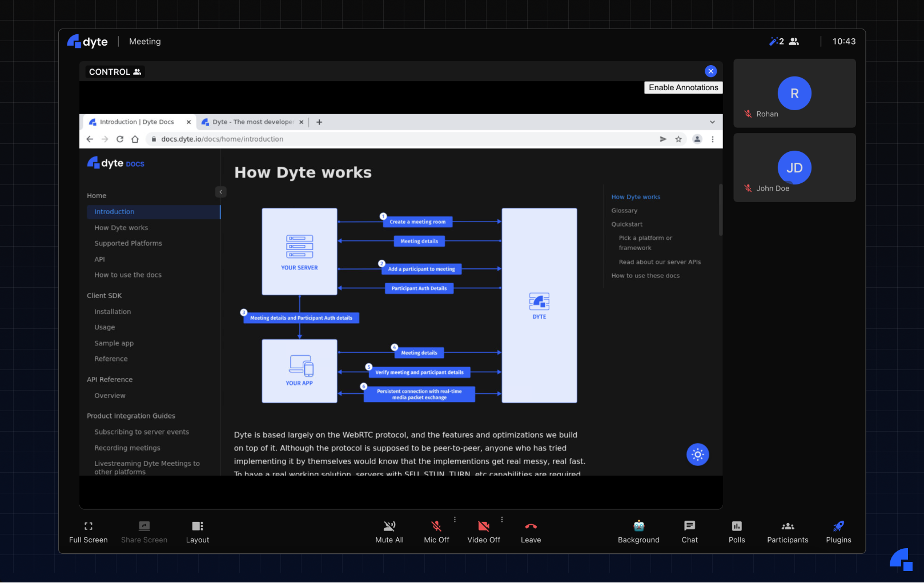Mute all participants
The height and width of the screenshot is (583, 924).
pos(389,532)
